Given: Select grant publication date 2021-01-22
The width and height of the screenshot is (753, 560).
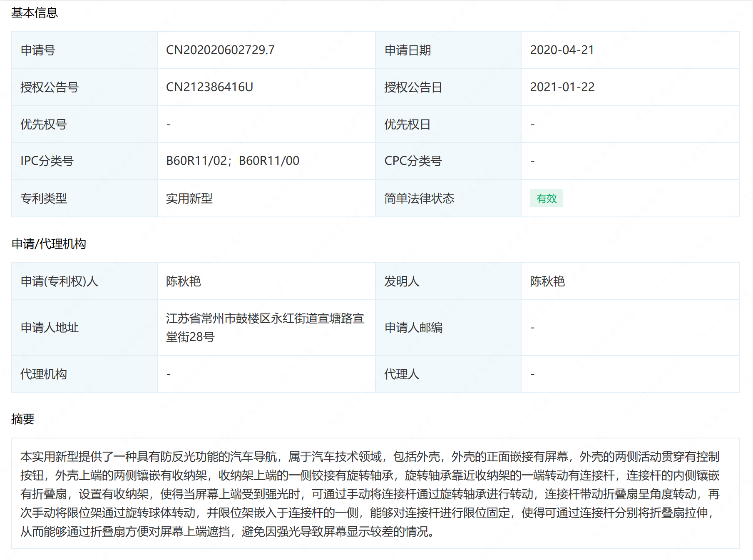Looking at the screenshot, I should (562, 87).
